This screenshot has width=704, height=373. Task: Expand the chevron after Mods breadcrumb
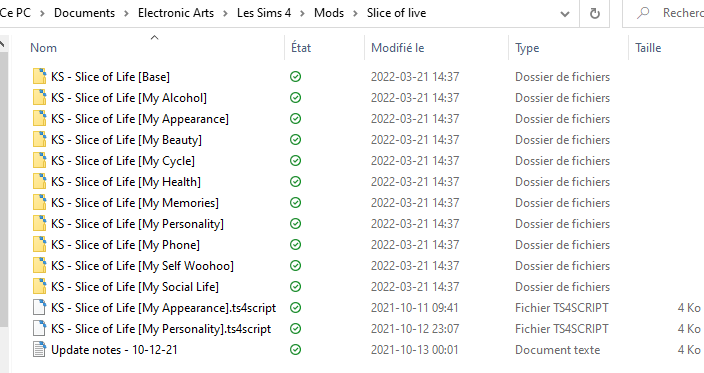[355, 13]
